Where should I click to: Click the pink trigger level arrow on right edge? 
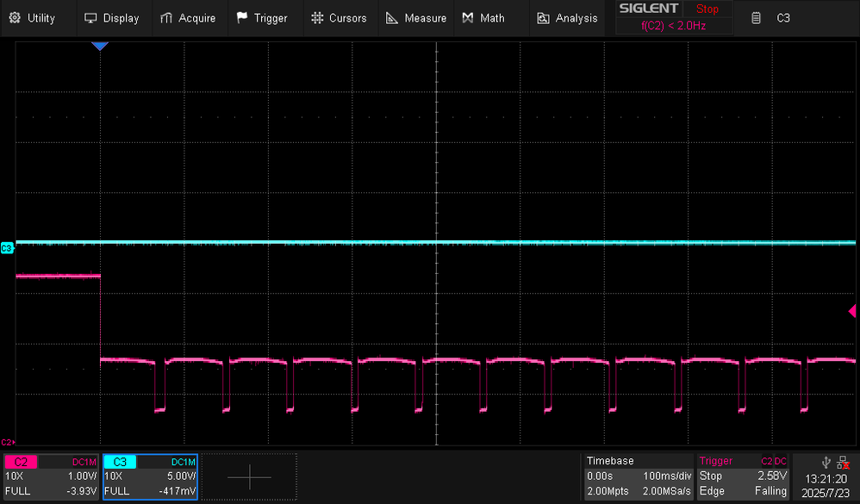point(852,311)
